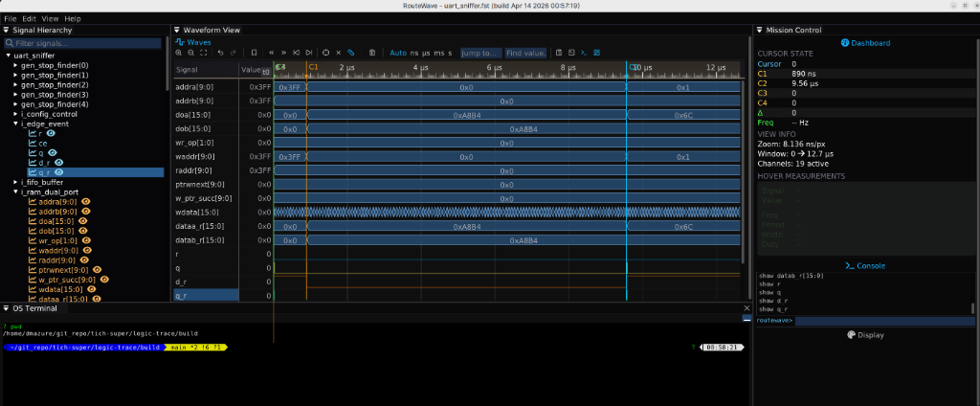
Task: Click the zoom in magnifier icon
Action: [x=179, y=54]
